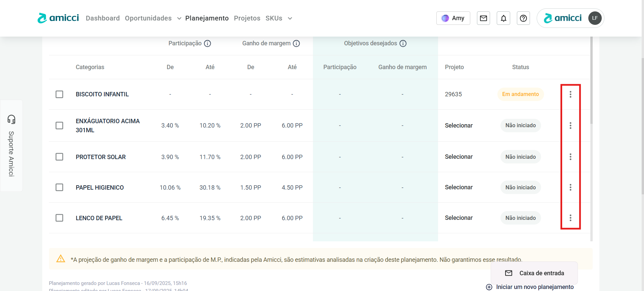Click Iniciar um novo planejamento

point(534,287)
